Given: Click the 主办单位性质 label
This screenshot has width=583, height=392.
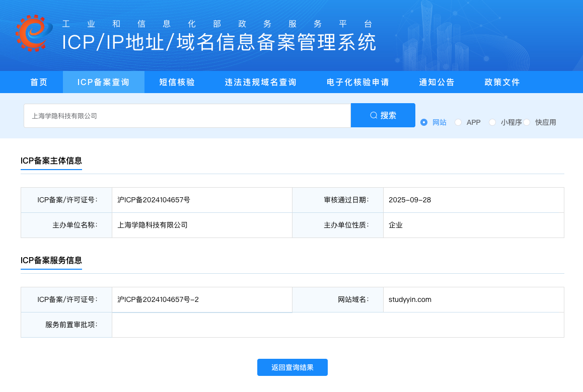Looking at the screenshot, I should pos(346,225).
